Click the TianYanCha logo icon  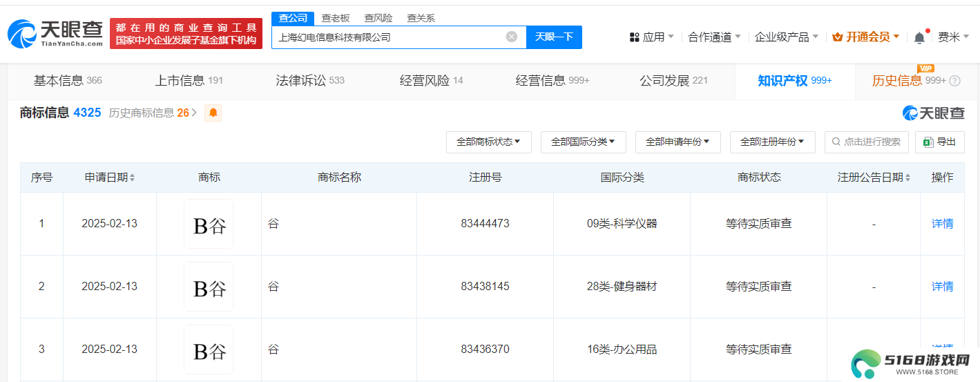[22, 35]
